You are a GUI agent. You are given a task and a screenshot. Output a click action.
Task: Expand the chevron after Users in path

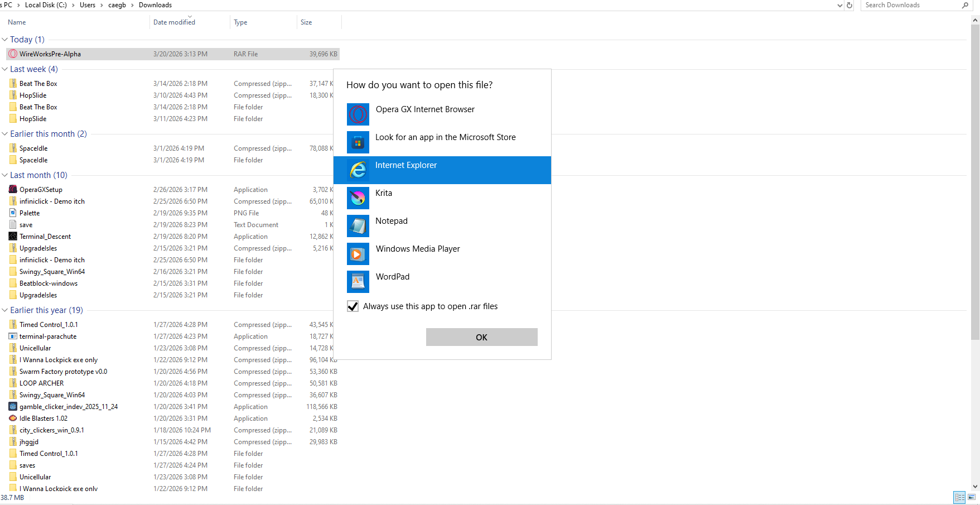click(x=102, y=5)
